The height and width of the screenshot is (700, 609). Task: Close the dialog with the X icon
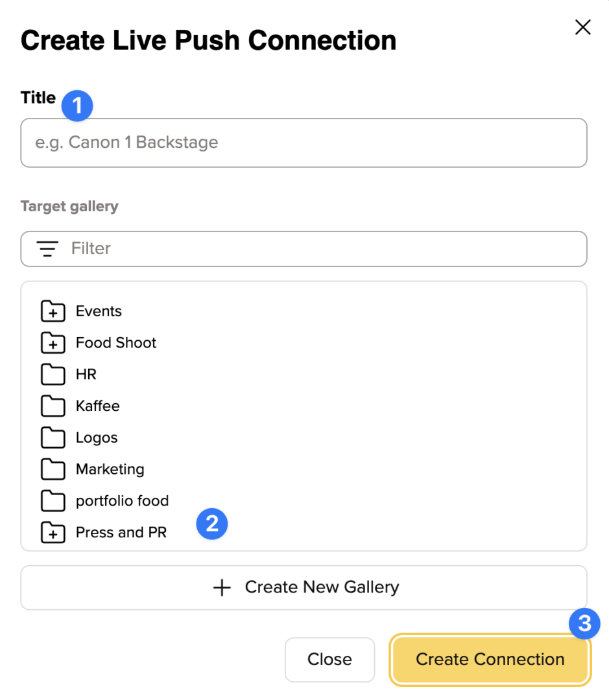click(x=583, y=27)
